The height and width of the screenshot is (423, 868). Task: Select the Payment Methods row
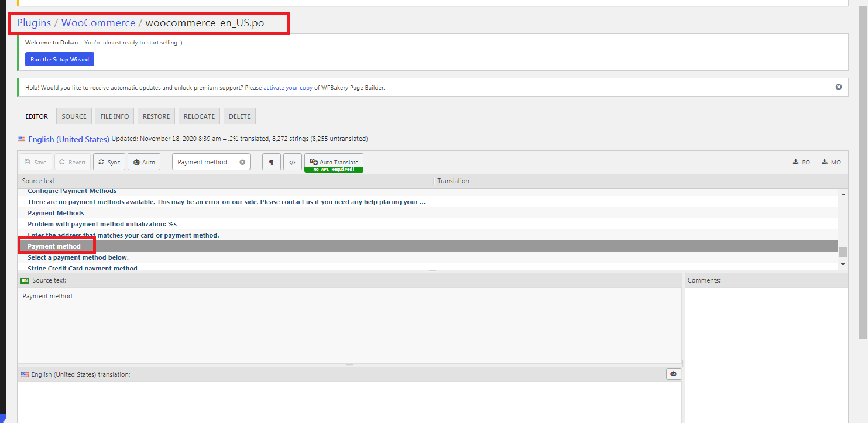(x=428, y=213)
